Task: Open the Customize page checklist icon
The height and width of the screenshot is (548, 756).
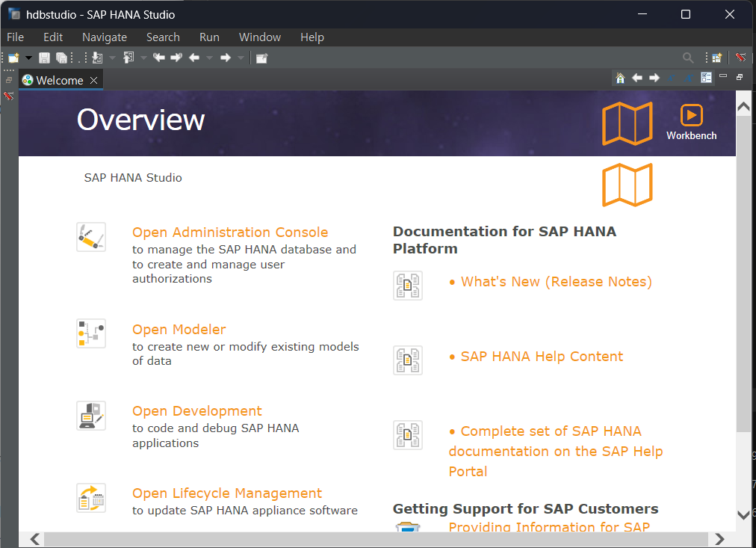Action: (707, 78)
